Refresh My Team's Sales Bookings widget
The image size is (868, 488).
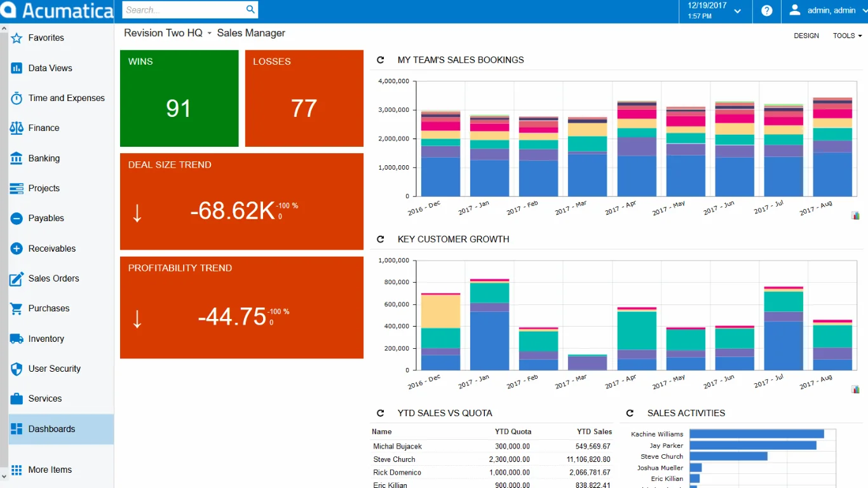(x=380, y=60)
